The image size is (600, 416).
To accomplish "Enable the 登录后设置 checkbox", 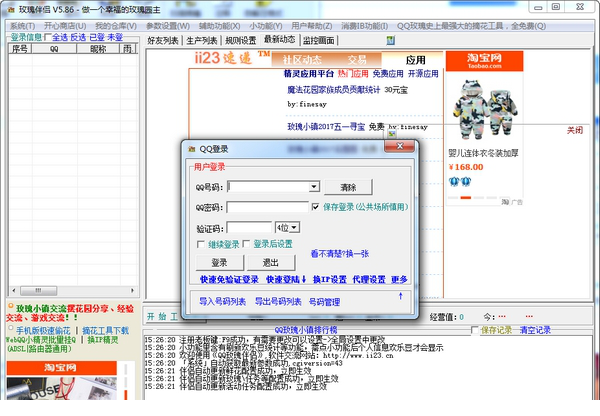I will pyautogui.click(x=246, y=244).
